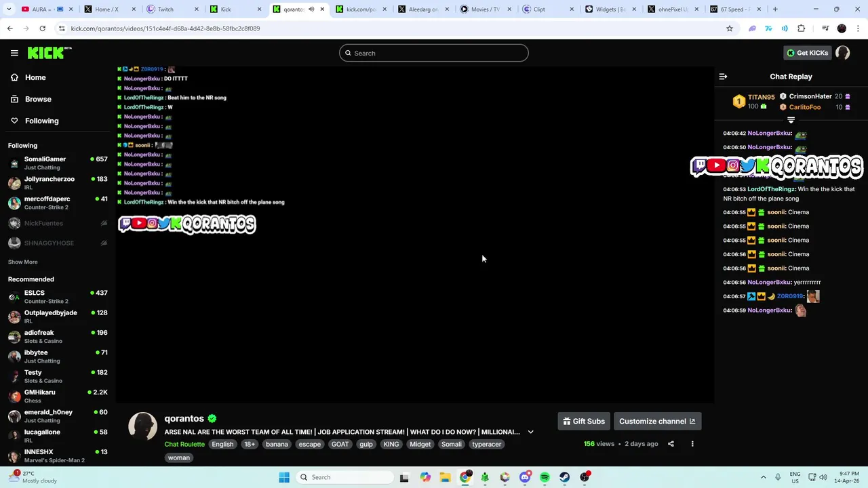
Task: Open a new browser tab
Action: click(x=775, y=9)
